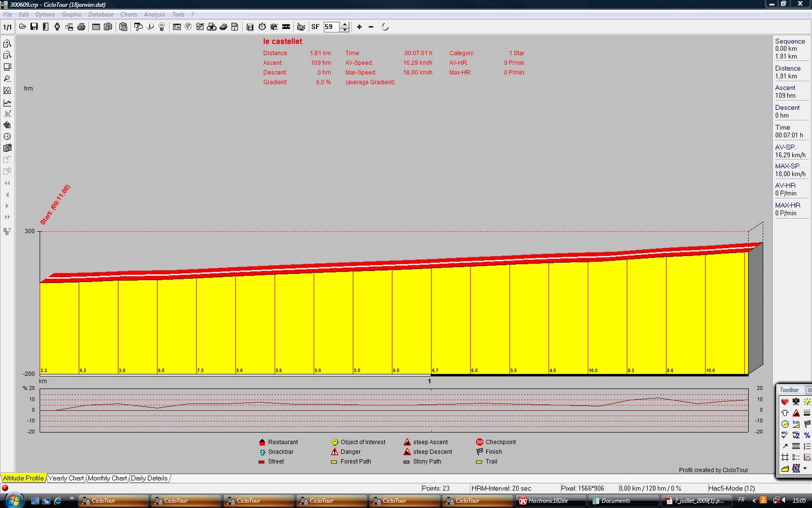The height and width of the screenshot is (508, 812).
Task: Open the binoculars search icon
Action: pos(212,27)
